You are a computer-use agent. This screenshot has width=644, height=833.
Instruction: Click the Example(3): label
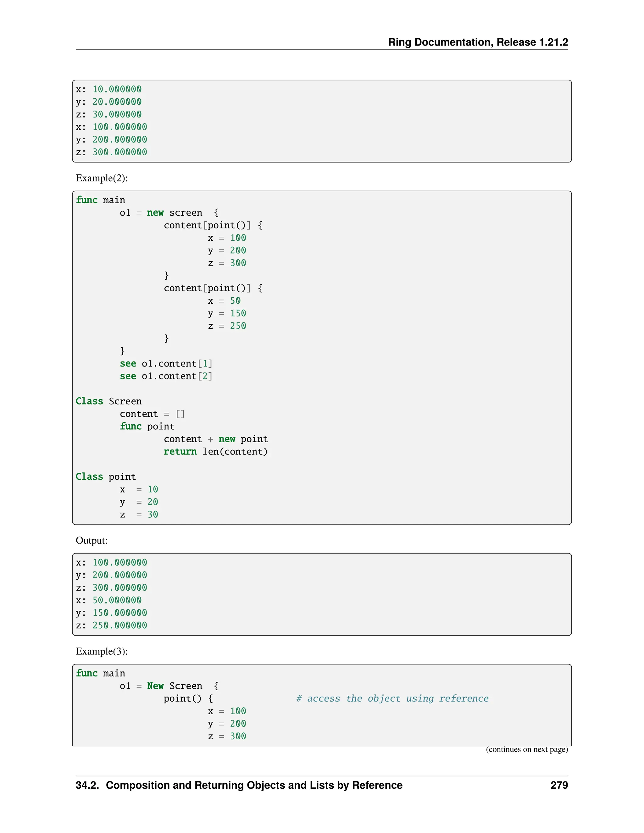pyautogui.click(x=102, y=651)
